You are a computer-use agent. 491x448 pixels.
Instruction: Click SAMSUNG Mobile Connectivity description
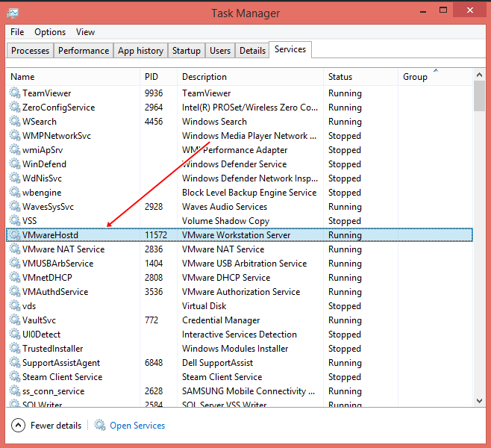(x=248, y=391)
